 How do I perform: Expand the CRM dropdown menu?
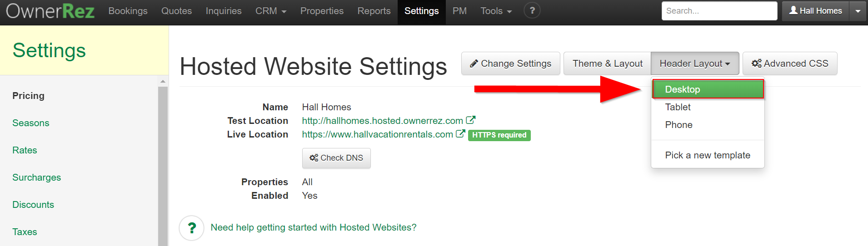pos(271,11)
